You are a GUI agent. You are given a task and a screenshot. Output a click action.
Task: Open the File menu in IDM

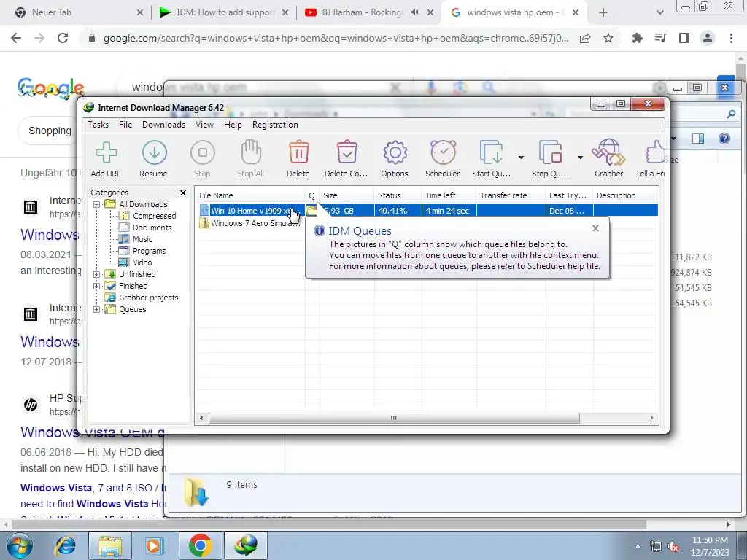[125, 125]
